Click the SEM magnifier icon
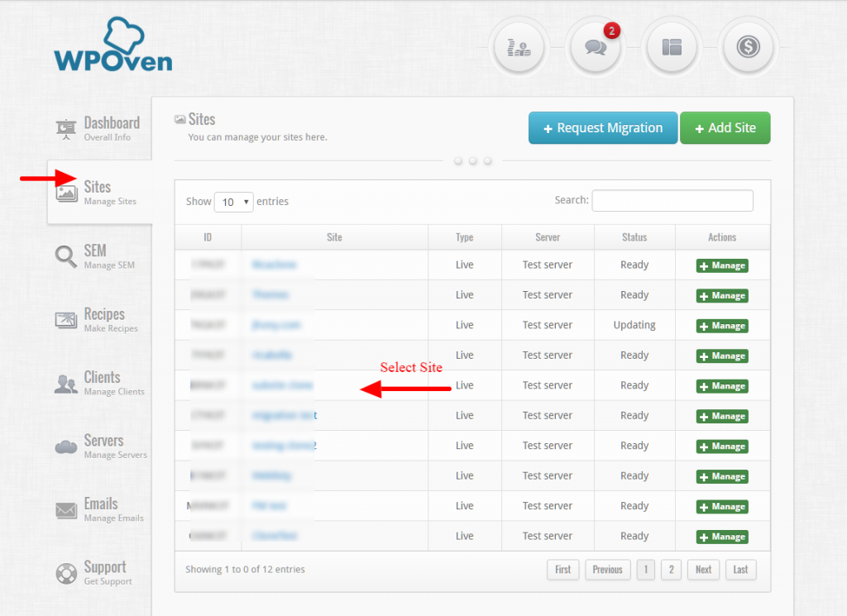This screenshot has width=847, height=616. coord(66,256)
